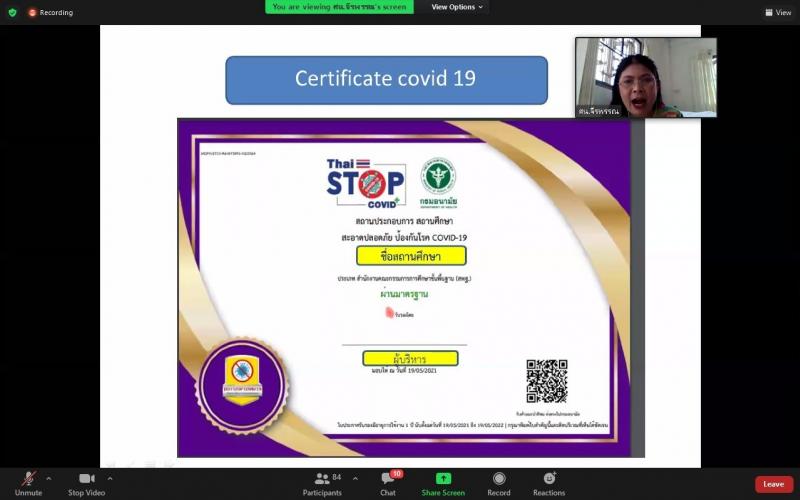Click the 'Certificate covid 19' title banner
The image size is (800, 500).
[x=386, y=80]
